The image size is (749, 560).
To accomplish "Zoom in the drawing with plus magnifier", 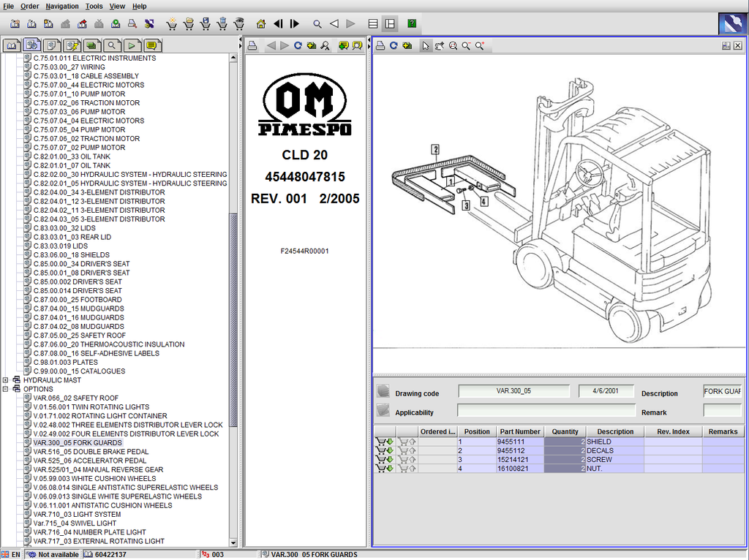I will point(480,46).
